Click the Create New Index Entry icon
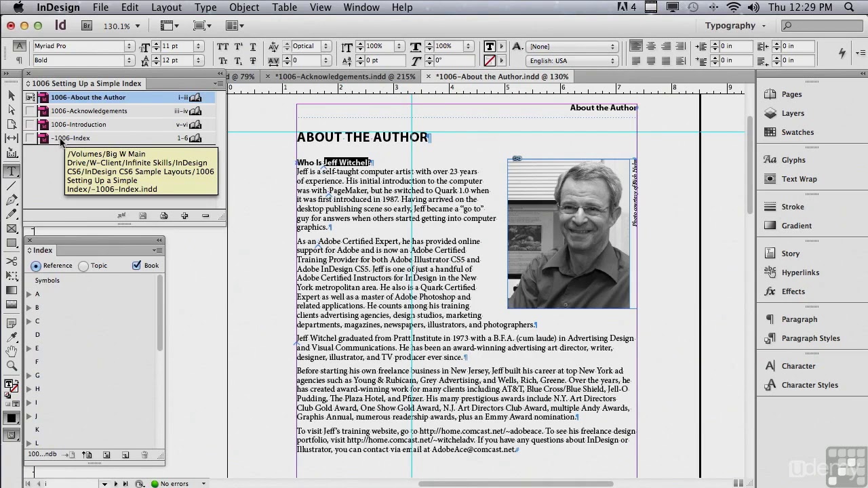 [125, 455]
